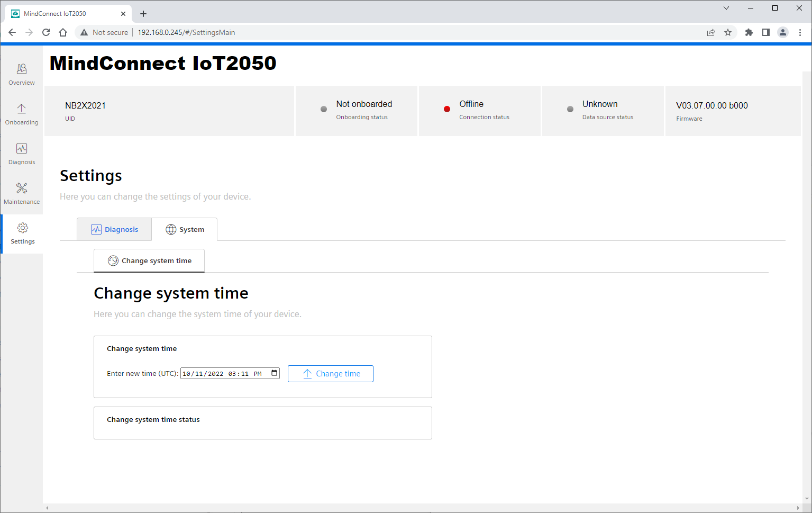The width and height of the screenshot is (812, 513).
Task: Open the browser extensions menu
Action: [x=749, y=32]
